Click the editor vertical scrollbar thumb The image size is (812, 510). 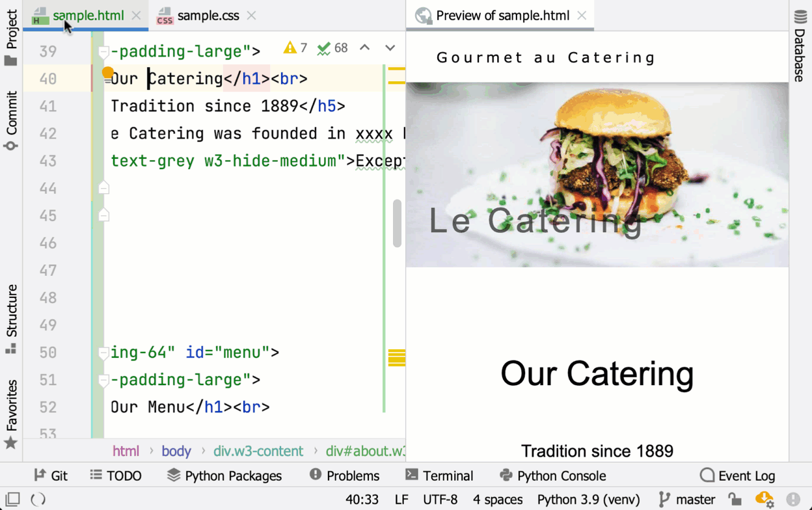pos(397,223)
